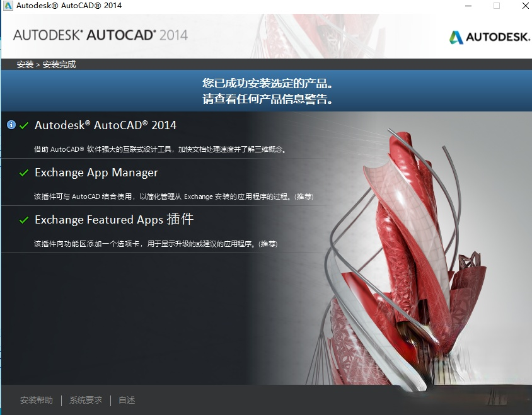Image resolution: width=532 pixels, height=415 pixels.
Task: Click the info icon beside Autodesk AutoCAD 2014
Action: (x=10, y=124)
